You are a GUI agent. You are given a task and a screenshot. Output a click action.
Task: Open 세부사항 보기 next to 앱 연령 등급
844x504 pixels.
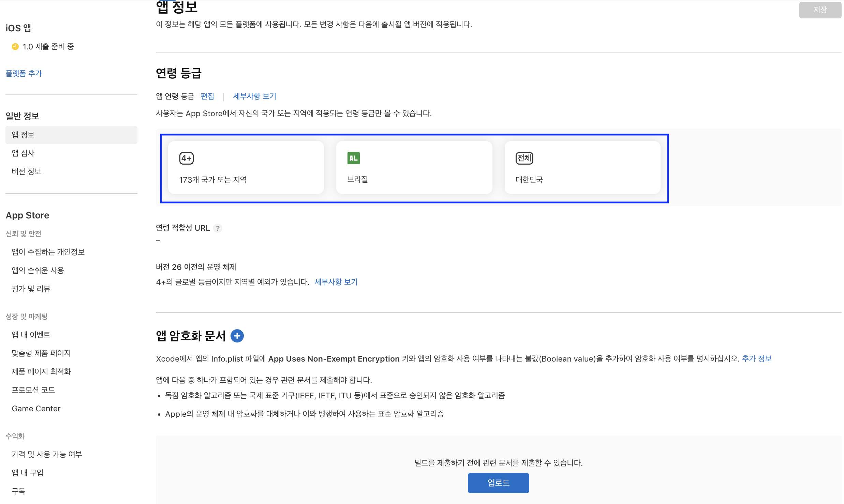tap(254, 96)
